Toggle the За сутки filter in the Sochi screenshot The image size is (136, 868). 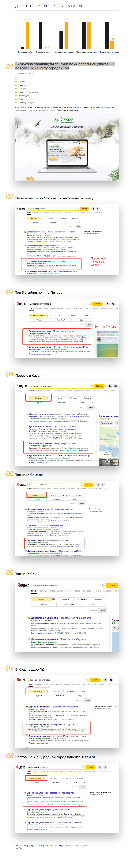(65, 599)
